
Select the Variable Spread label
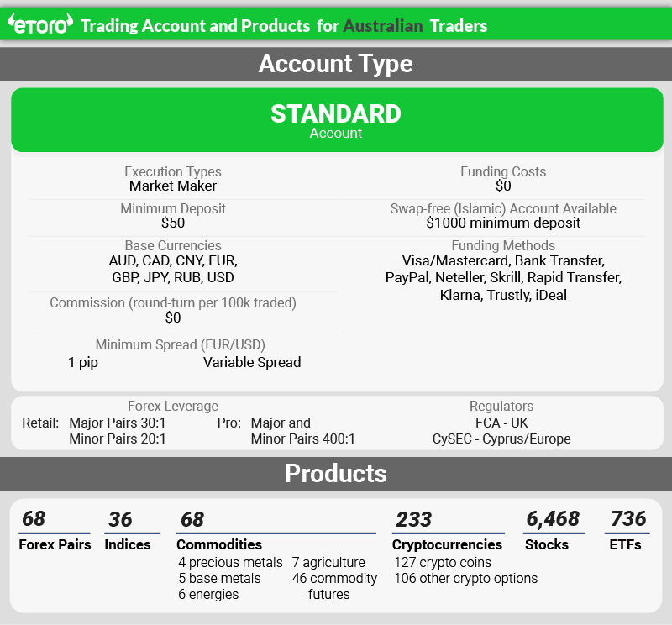click(x=253, y=362)
